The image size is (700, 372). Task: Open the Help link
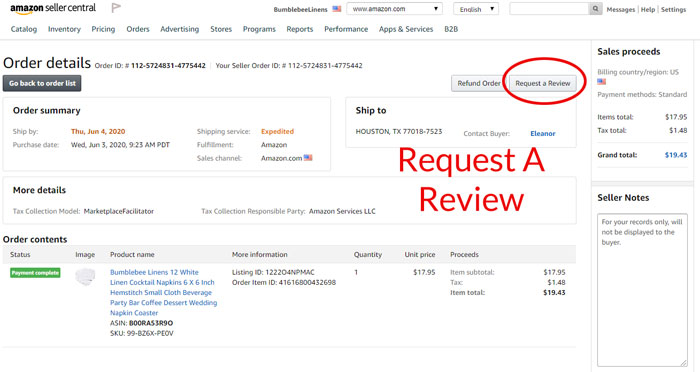click(648, 9)
